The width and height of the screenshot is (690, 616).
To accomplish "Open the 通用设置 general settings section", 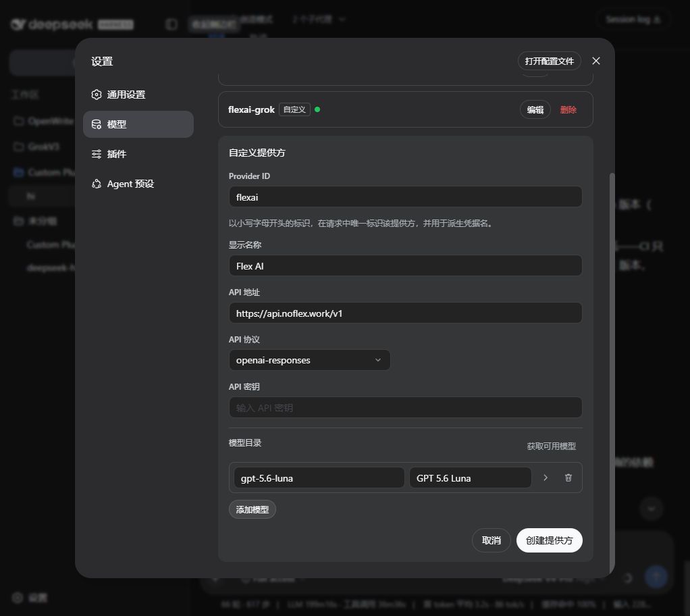I will tap(138, 95).
